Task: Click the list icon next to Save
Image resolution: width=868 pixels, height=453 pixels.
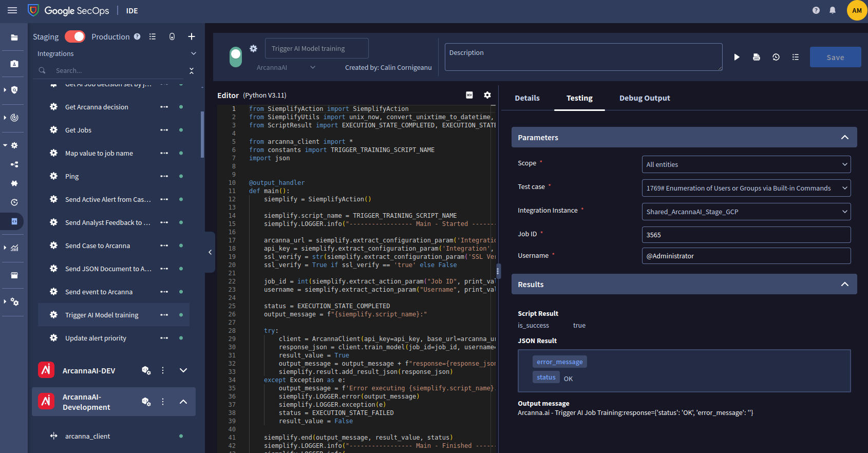Action: pos(796,57)
